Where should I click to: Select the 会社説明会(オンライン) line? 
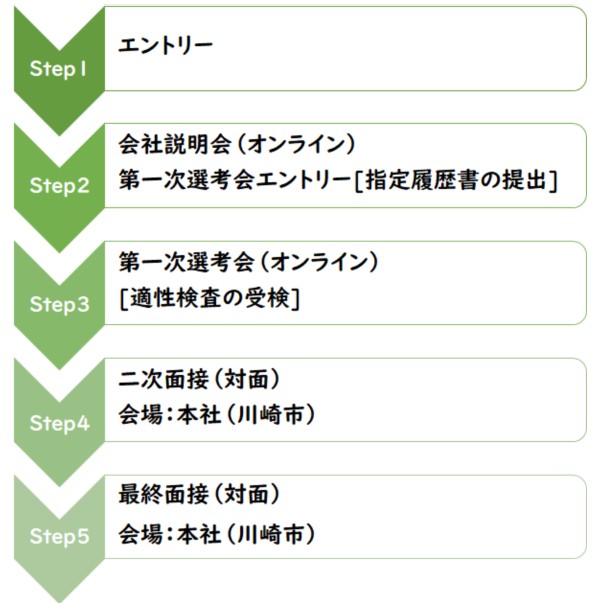237,144
